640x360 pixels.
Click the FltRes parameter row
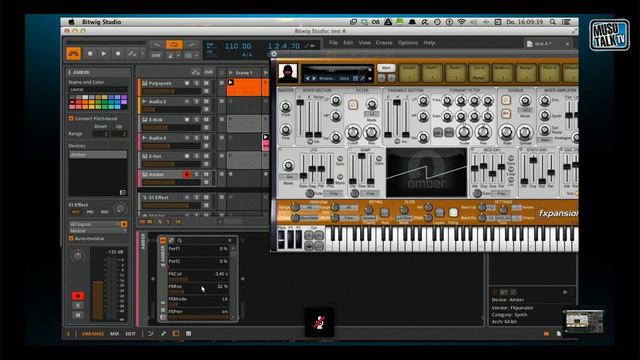coord(198,289)
